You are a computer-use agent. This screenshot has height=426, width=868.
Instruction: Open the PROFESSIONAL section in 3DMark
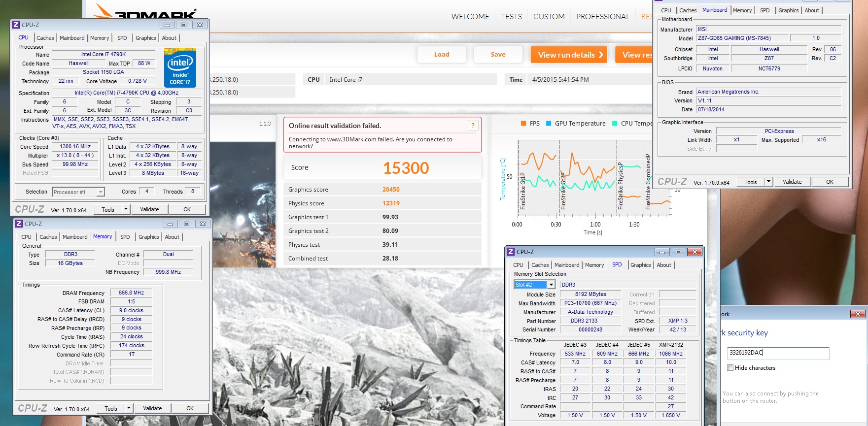coord(603,17)
